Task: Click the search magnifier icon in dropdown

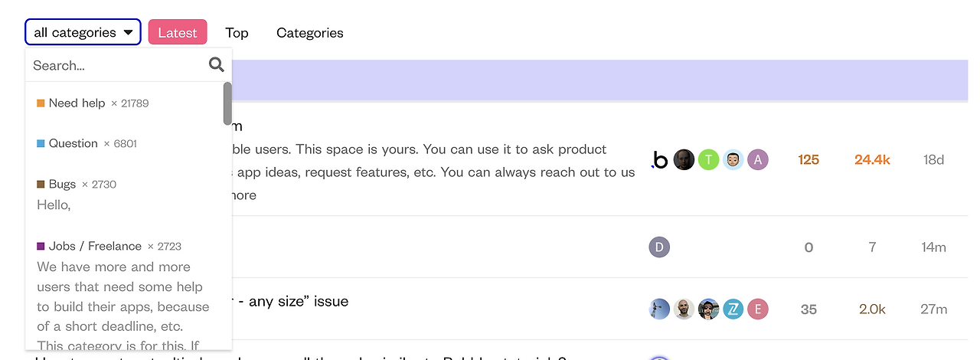Action: tap(217, 65)
